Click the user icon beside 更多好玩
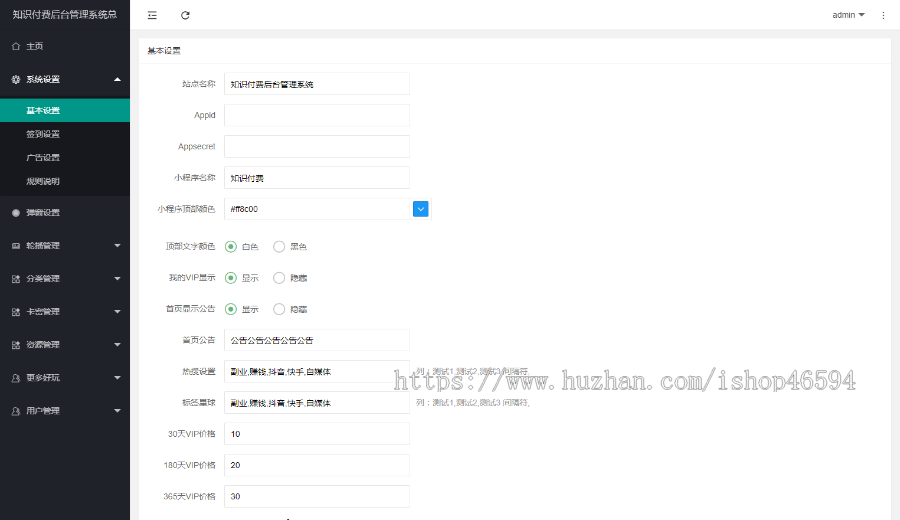 pos(16,378)
